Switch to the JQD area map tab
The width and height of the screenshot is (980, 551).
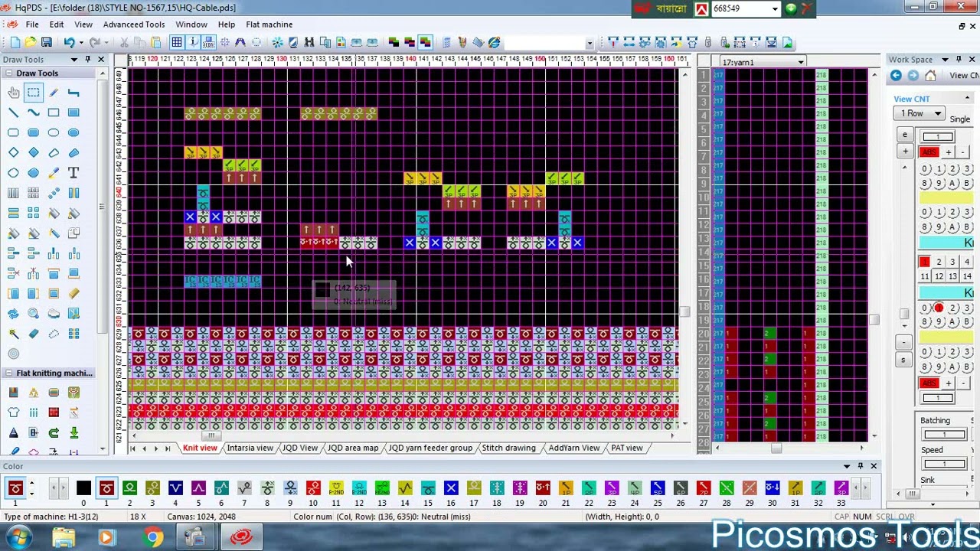point(353,448)
